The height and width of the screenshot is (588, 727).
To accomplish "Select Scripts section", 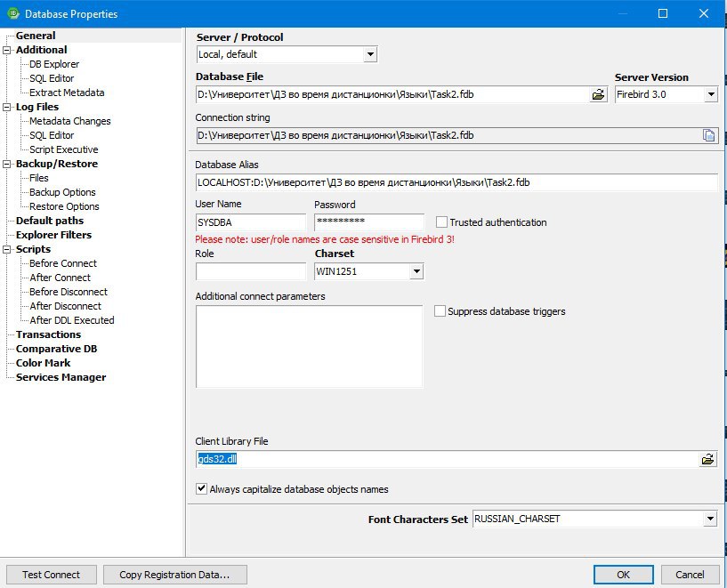I will pyautogui.click(x=33, y=249).
